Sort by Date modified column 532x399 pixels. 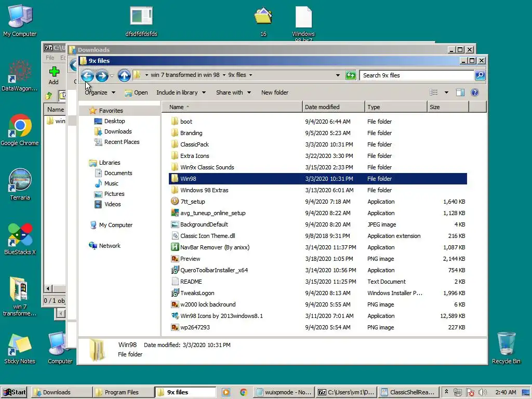(333, 107)
